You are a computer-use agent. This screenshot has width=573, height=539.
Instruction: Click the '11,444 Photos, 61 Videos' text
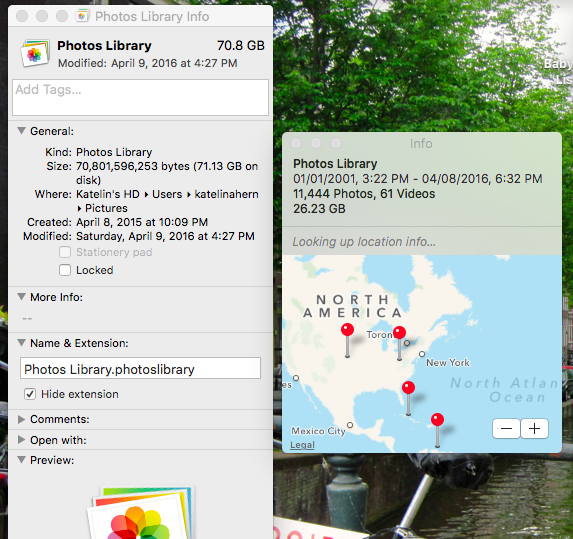tap(364, 194)
